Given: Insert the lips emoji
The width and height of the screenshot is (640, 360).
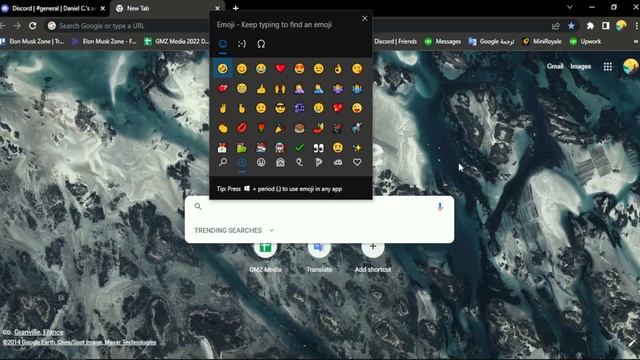Looking at the screenshot, I should 242,128.
